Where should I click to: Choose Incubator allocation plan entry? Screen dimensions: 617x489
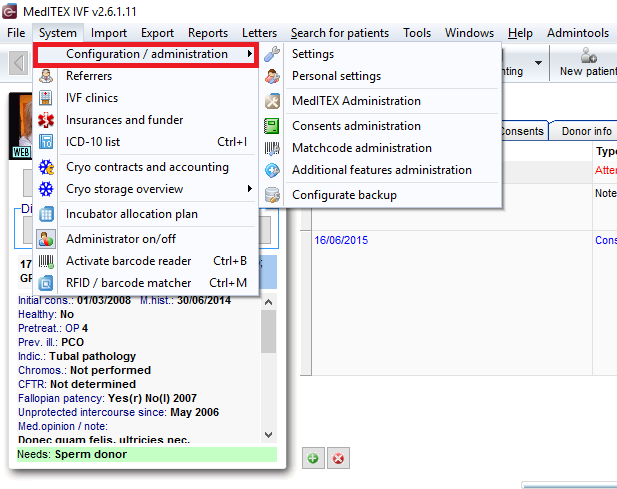point(146,214)
